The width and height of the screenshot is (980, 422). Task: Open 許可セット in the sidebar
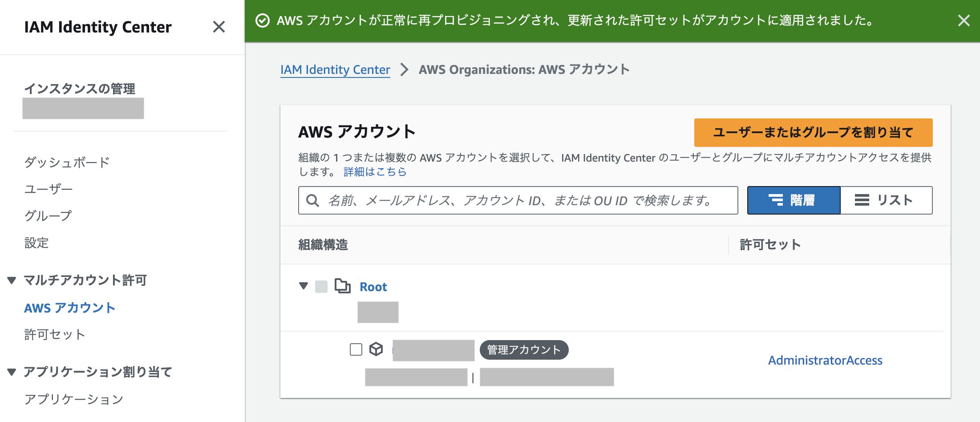(x=55, y=334)
